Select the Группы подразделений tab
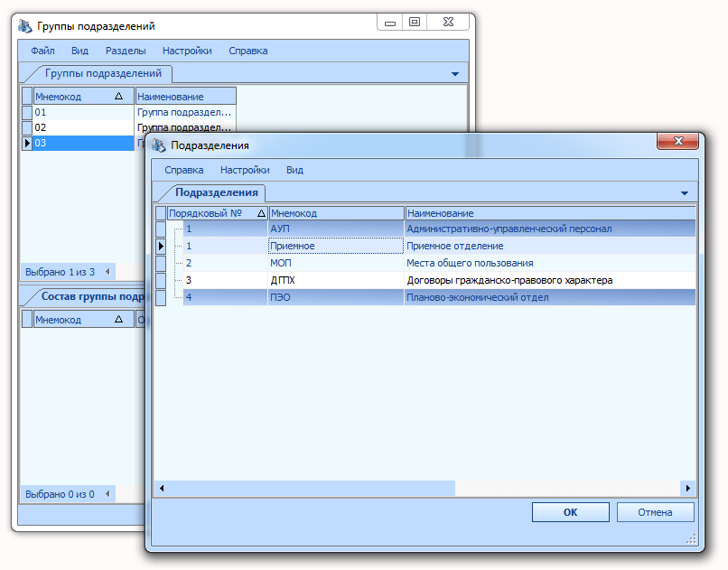The height and width of the screenshot is (570, 728). (x=103, y=73)
